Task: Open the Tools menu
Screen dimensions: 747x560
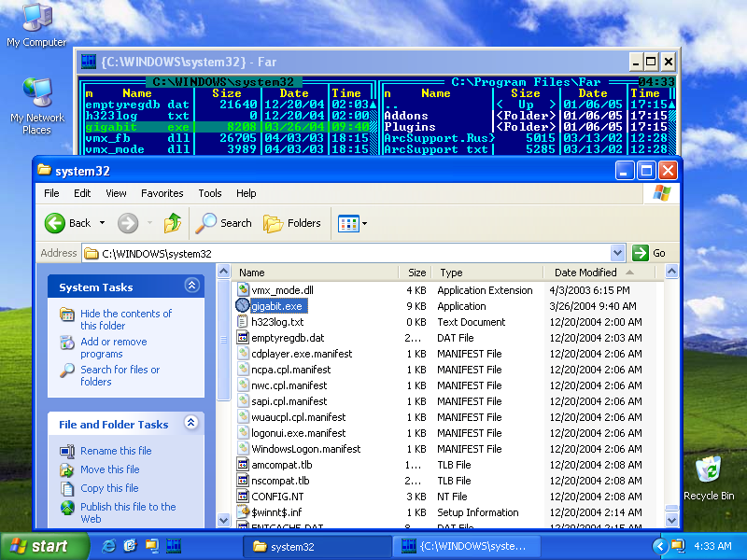Action: click(209, 193)
